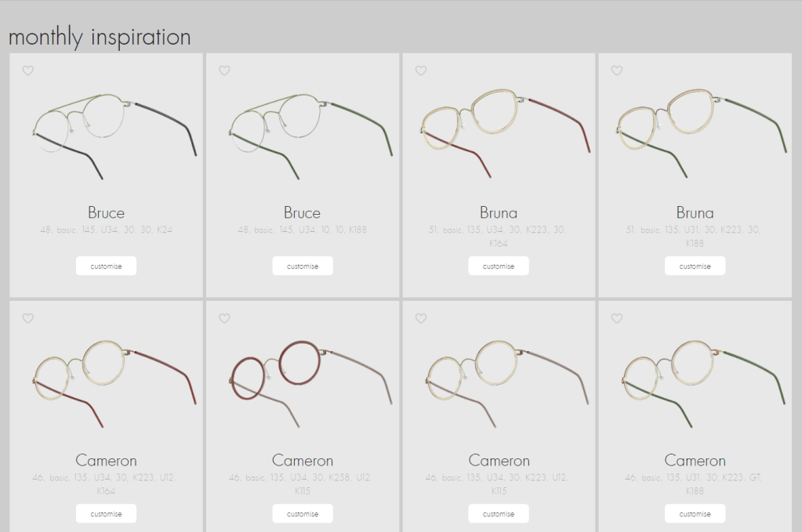The image size is (802, 532).
Task: Click heart on Bruna with green temples
Action: click(617, 71)
